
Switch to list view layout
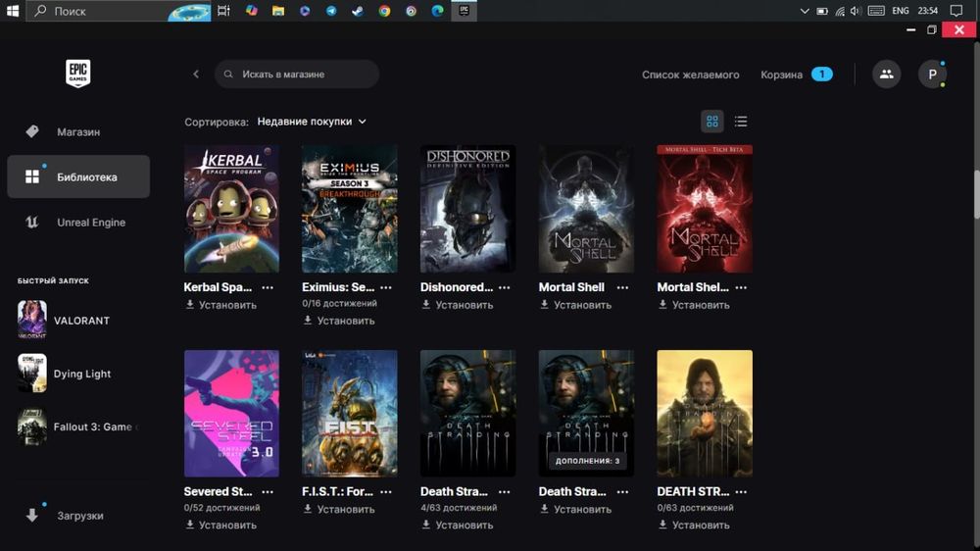pyautogui.click(x=741, y=122)
